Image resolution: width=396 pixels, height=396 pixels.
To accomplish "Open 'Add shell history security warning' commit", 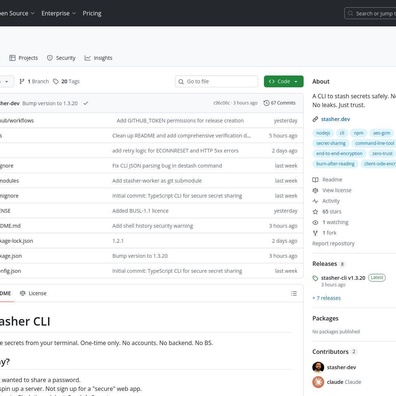I will click(x=152, y=226).
